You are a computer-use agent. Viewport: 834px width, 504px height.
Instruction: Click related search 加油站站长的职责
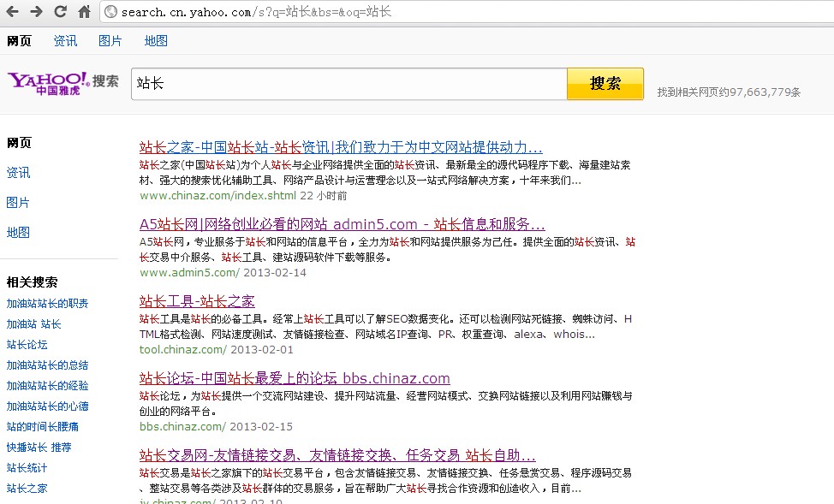(x=47, y=304)
